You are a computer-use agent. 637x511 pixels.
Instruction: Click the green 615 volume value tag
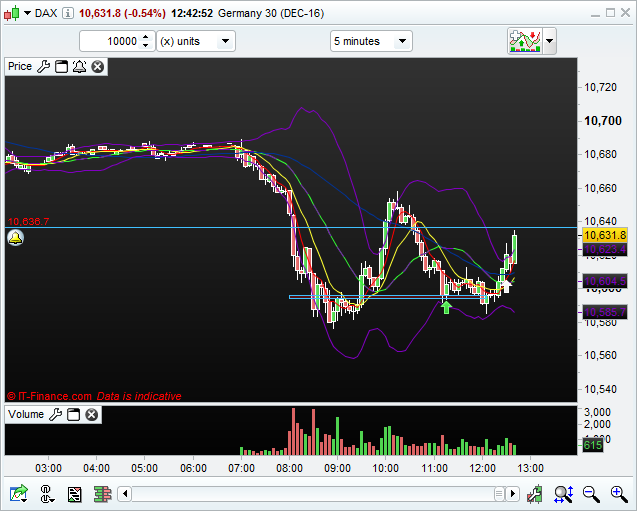[x=592, y=446]
